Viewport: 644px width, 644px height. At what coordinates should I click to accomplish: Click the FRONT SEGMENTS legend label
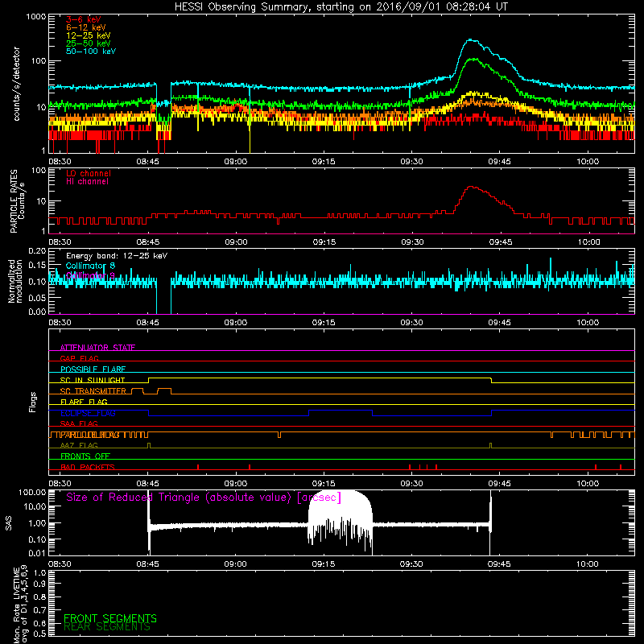click(110, 618)
